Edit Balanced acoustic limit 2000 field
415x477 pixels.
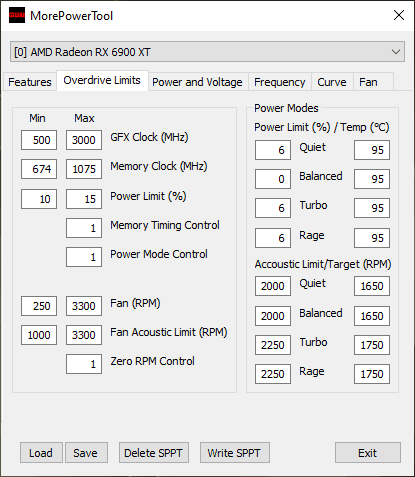[273, 316]
